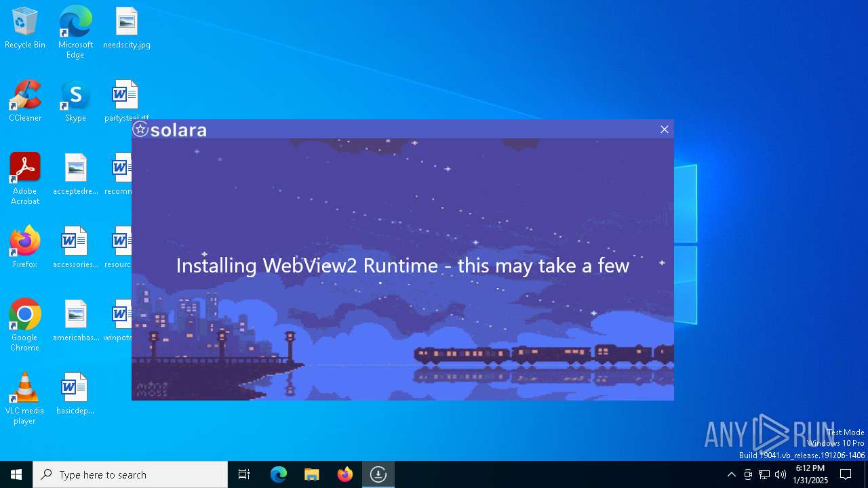Open File Explorer from the taskbar

click(x=312, y=474)
